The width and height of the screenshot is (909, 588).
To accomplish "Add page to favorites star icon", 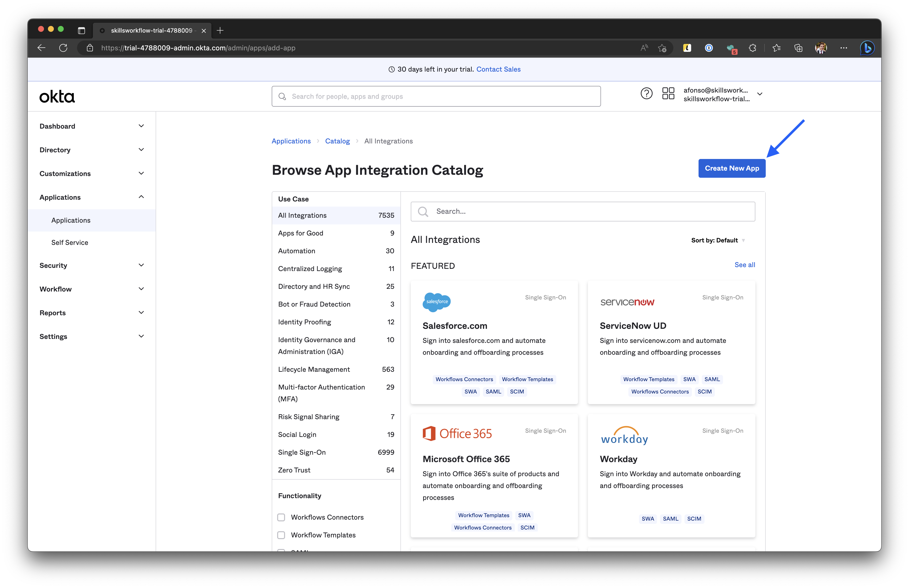I will [x=663, y=48].
